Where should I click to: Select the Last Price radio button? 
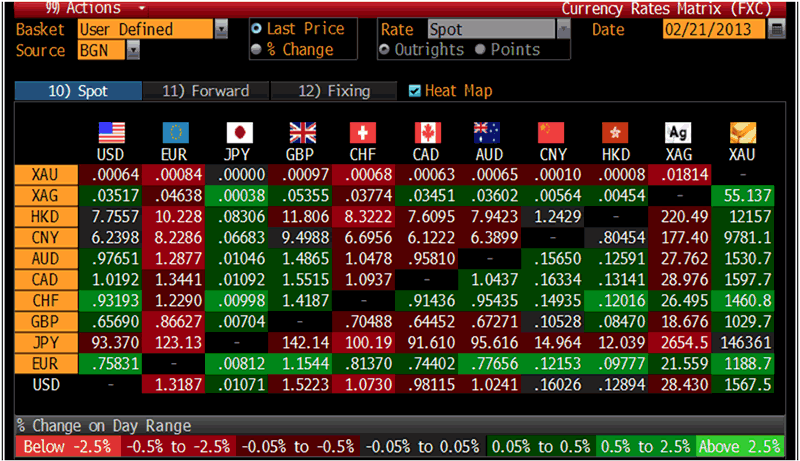(x=257, y=30)
